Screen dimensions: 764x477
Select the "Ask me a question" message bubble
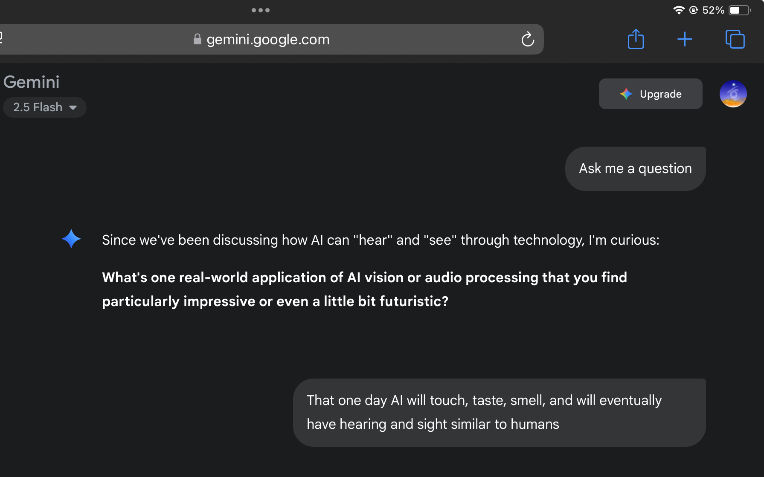tap(635, 169)
